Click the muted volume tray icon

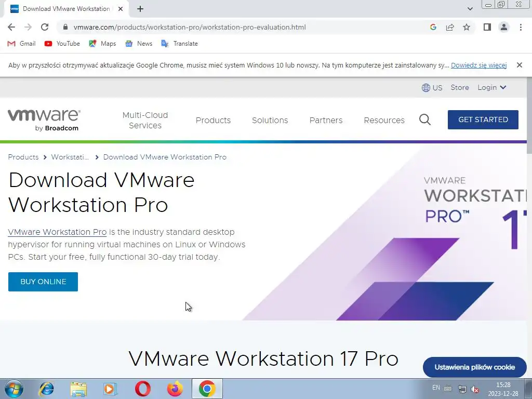coord(475,389)
